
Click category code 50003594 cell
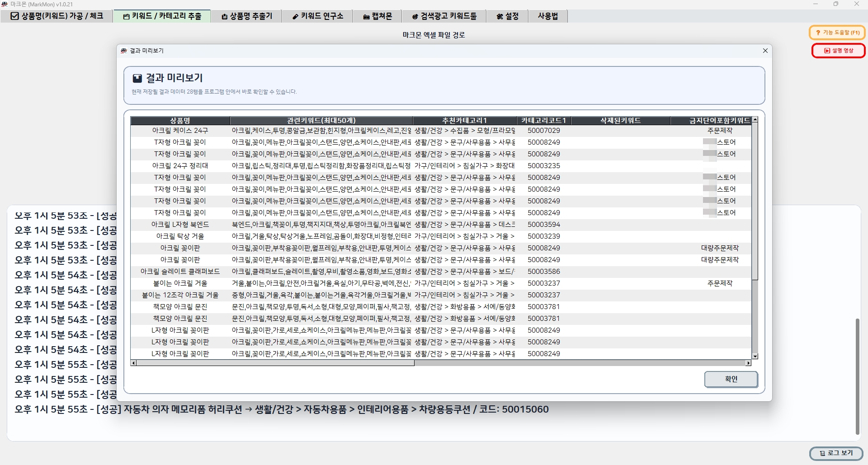(x=544, y=225)
